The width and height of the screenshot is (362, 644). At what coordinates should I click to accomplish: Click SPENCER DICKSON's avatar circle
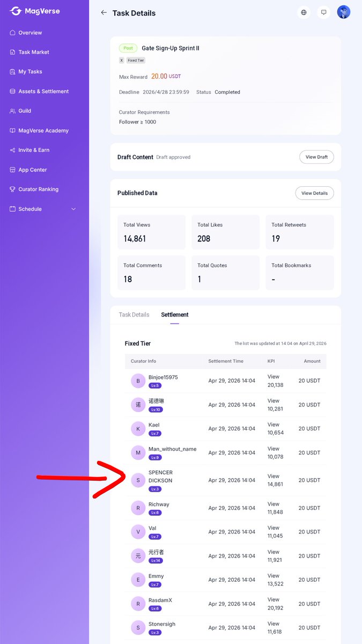[x=138, y=480]
